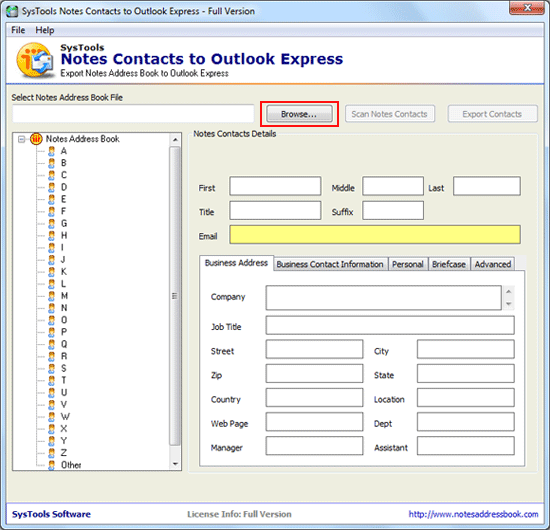
Task: Click the Company field up spinner arrow
Action: [x=509, y=292]
